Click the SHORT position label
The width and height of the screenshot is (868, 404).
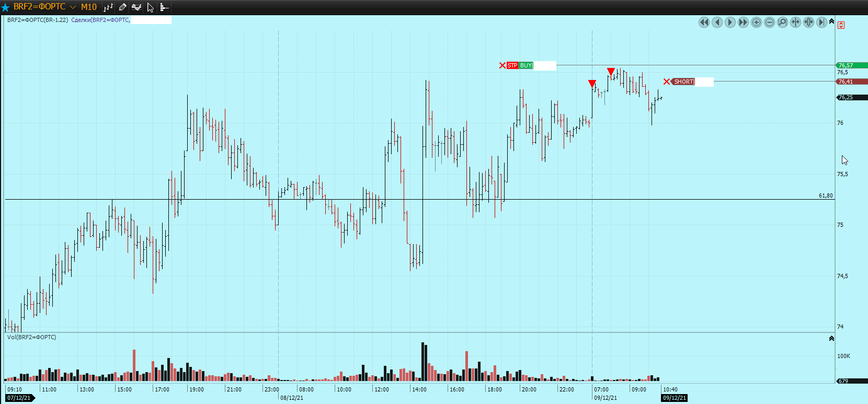tap(683, 82)
